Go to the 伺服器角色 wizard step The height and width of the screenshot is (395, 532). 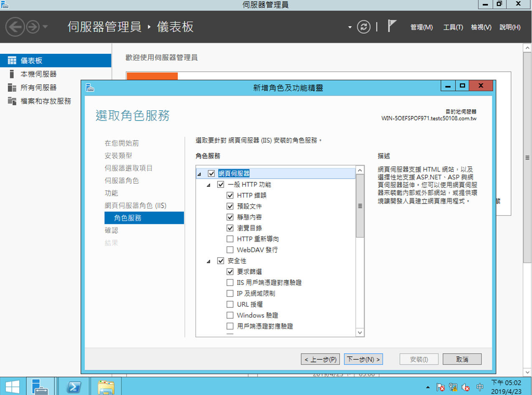[122, 181]
